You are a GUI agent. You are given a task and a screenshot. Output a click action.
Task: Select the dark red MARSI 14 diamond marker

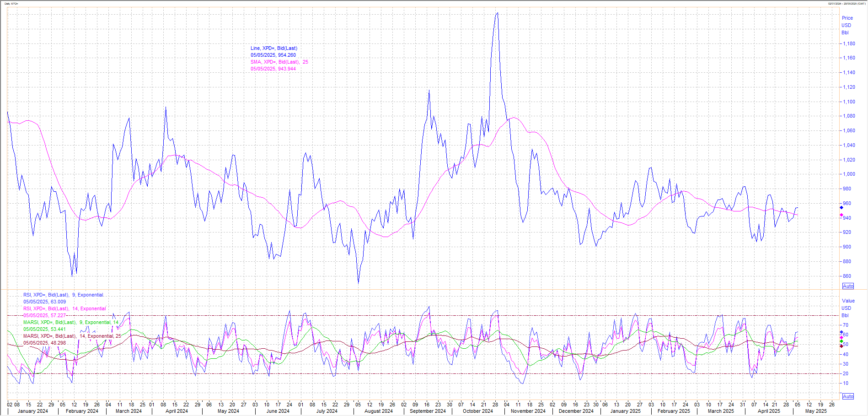click(x=841, y=346)
